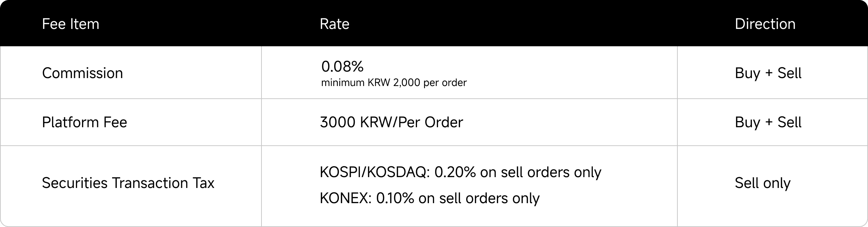Click the KONEX 0.10% rate line
The height and width of the screenshot is (227, 868).
430,198
